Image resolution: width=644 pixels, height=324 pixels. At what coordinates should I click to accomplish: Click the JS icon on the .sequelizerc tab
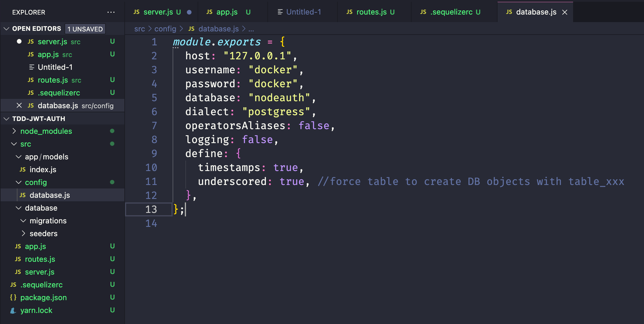(x=423, y=12)
